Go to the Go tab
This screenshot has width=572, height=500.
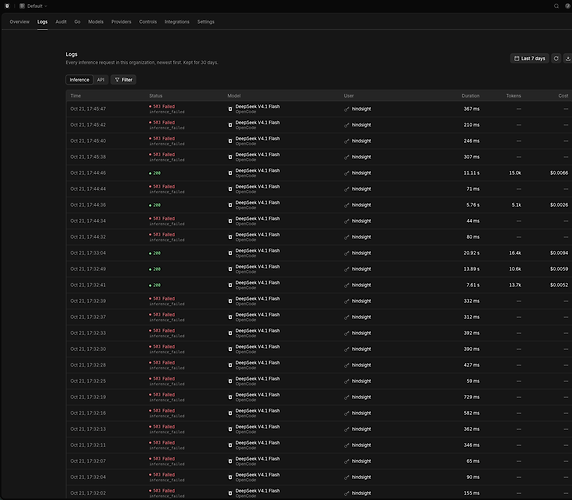(x=77, y=22)
